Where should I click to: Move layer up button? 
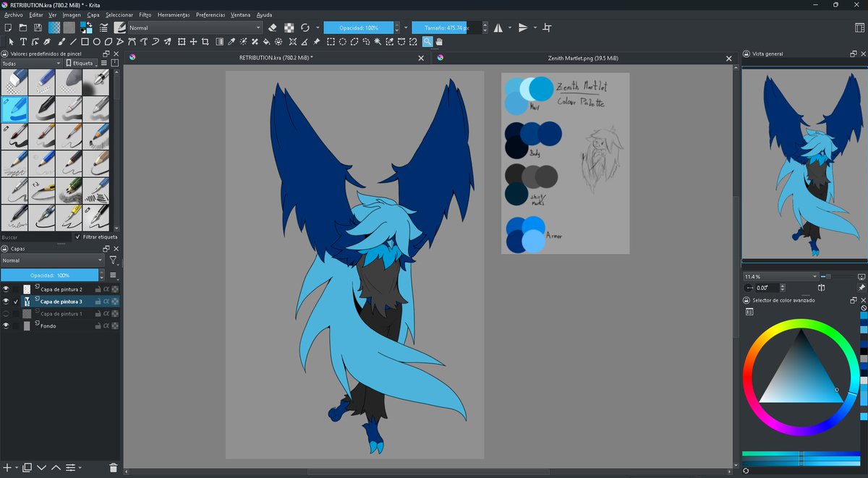56,468
